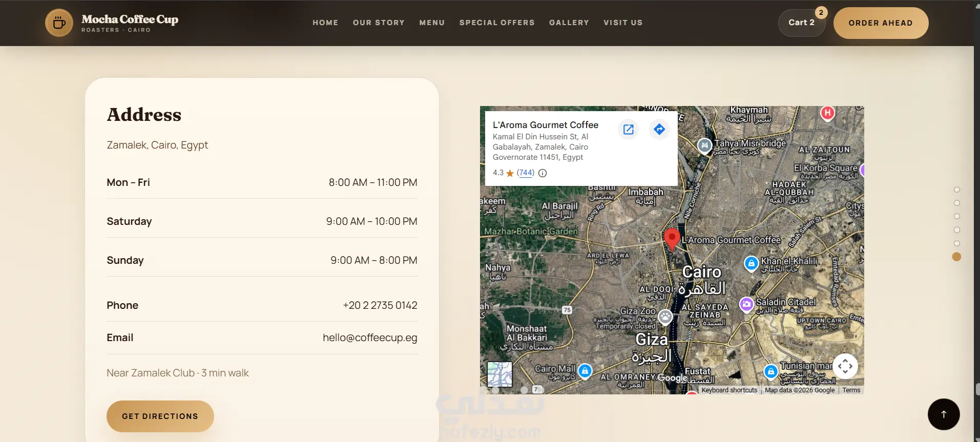This screenshot has height=442, width=980.
Task: Click the back-to-top arrow button
Action: coord(944,414)
